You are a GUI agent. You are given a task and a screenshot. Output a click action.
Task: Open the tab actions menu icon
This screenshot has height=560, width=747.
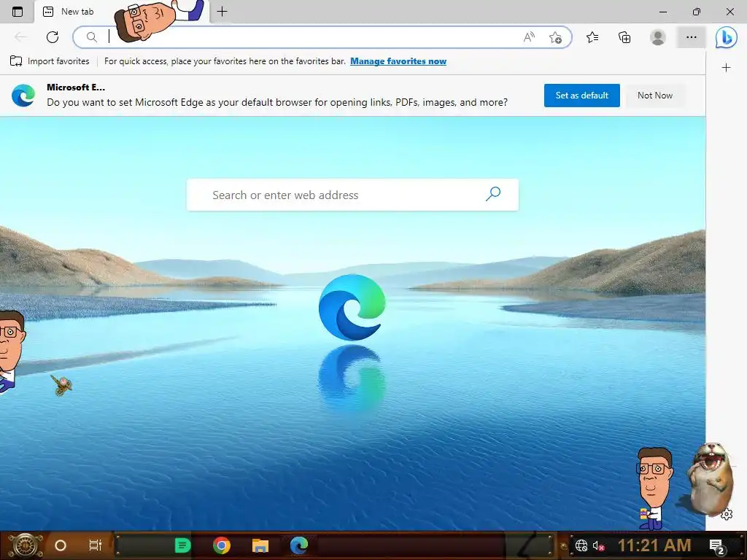[x=18, y=12]
